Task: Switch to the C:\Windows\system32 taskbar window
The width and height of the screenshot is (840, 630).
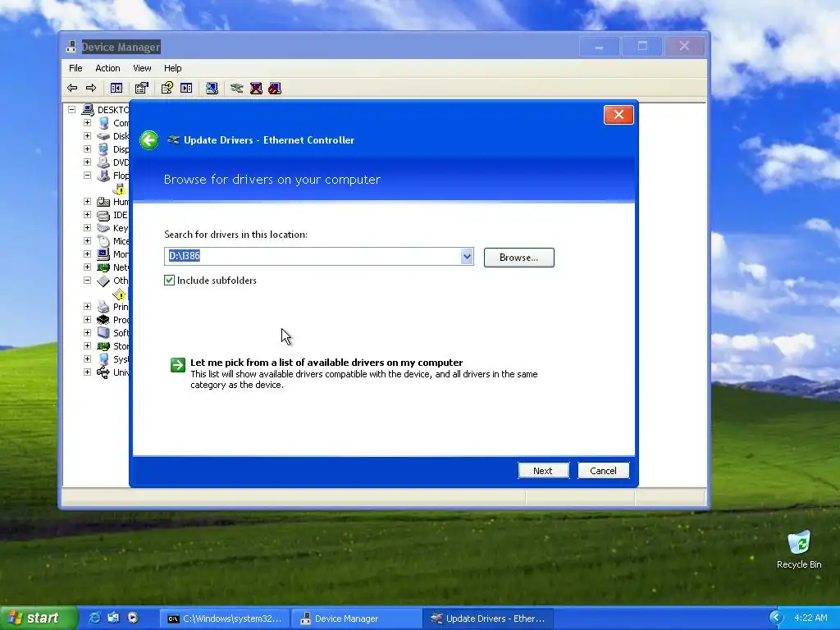Action: coord(224,619)
